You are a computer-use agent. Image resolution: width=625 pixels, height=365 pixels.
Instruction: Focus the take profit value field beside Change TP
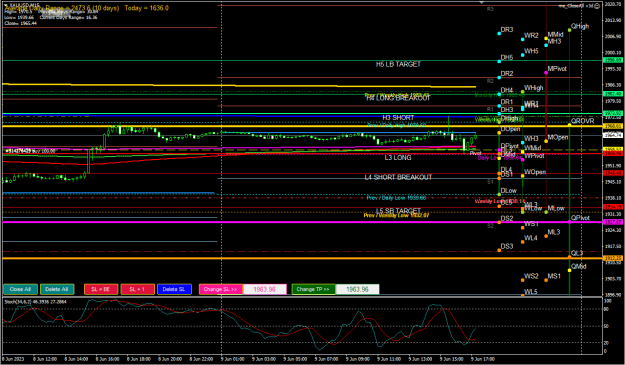[x=357, y=289]
